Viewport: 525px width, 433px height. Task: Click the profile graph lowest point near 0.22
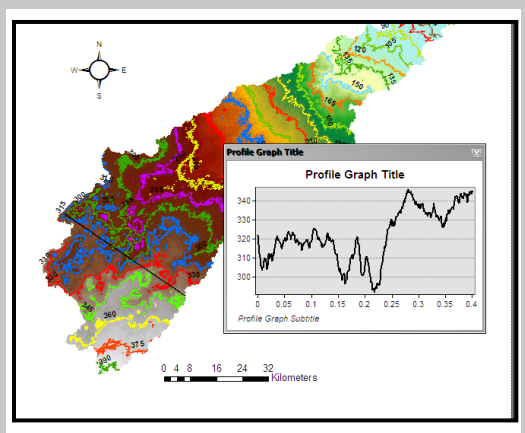374,290
